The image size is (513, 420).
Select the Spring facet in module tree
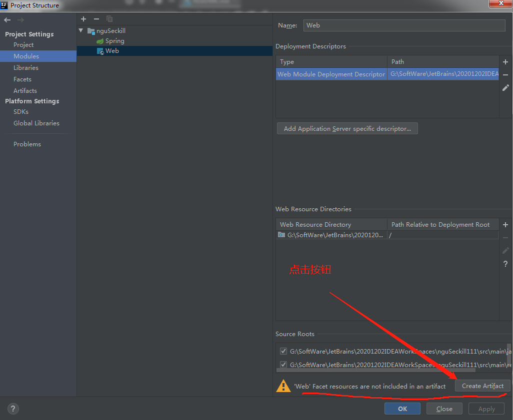pos(115,41)
